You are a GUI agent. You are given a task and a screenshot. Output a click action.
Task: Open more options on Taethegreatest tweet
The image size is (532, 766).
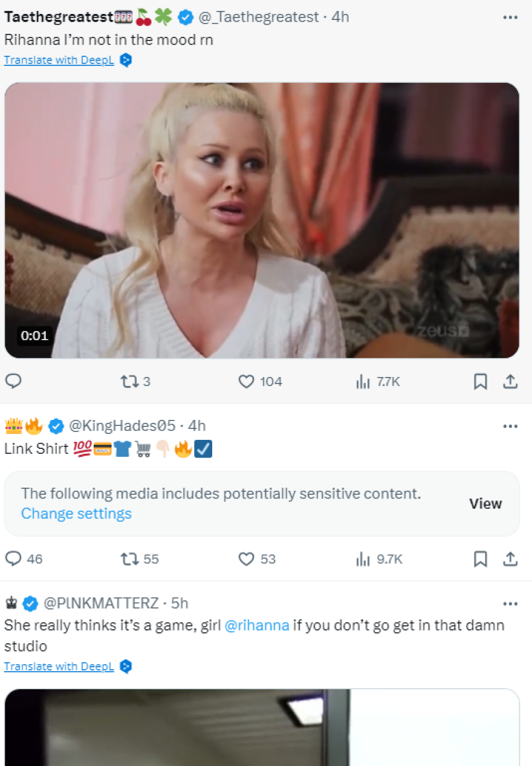(510, 18)
